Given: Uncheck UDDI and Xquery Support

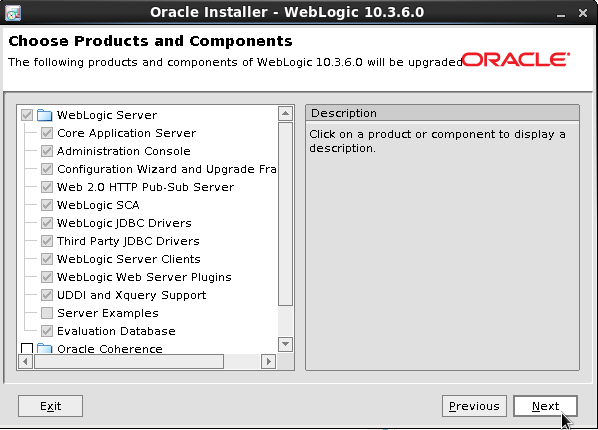Looking at the screenshot, I should click(x=47, y=295).
